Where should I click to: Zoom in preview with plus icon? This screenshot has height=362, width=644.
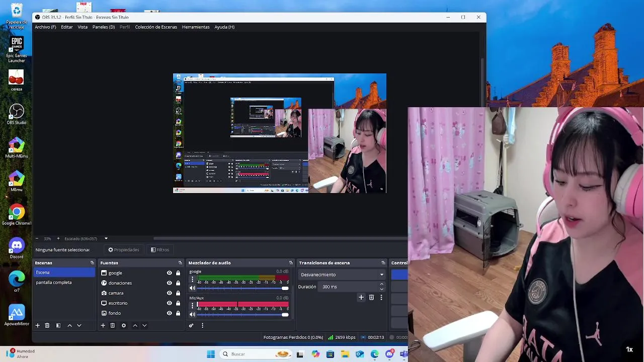click(58, 238)
